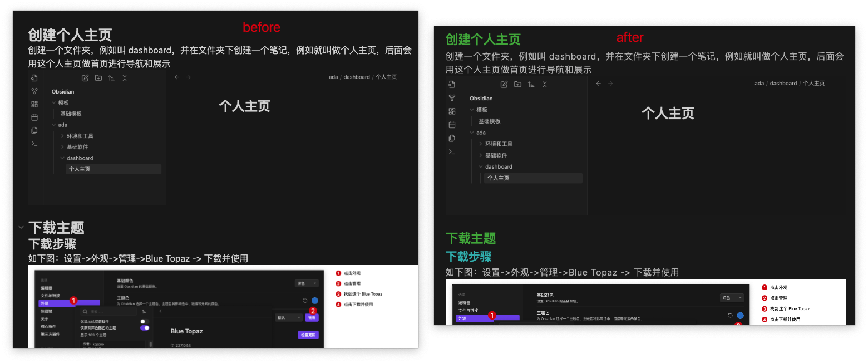868x363 pixels.
Task: Expand '环境和工具' folder in before panel
Action: 62,136
